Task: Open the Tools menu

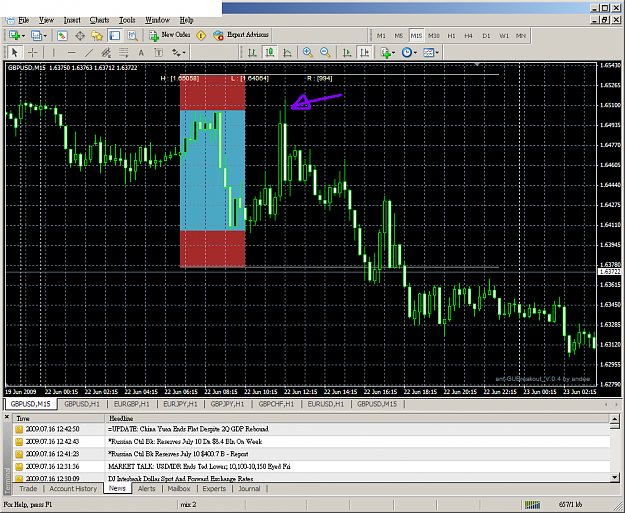Action: point(127,20)
